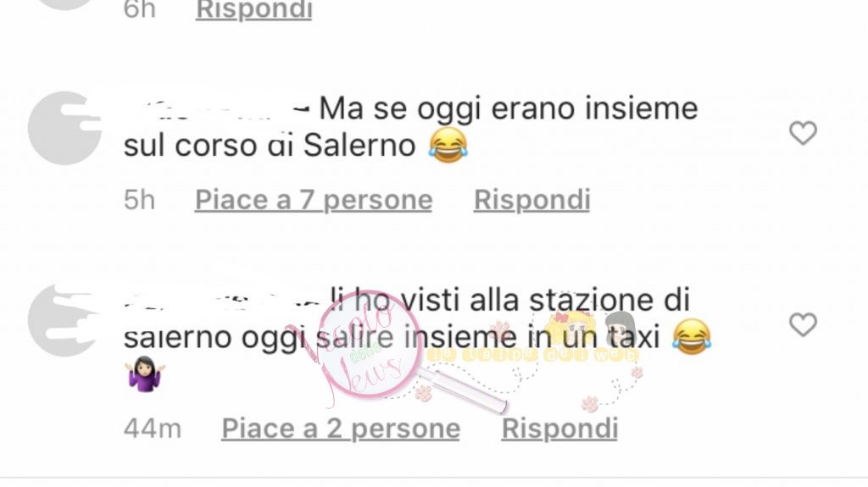Click the 5h timestamp
This screenshot has height=487, width=868.
pos(139,200)
